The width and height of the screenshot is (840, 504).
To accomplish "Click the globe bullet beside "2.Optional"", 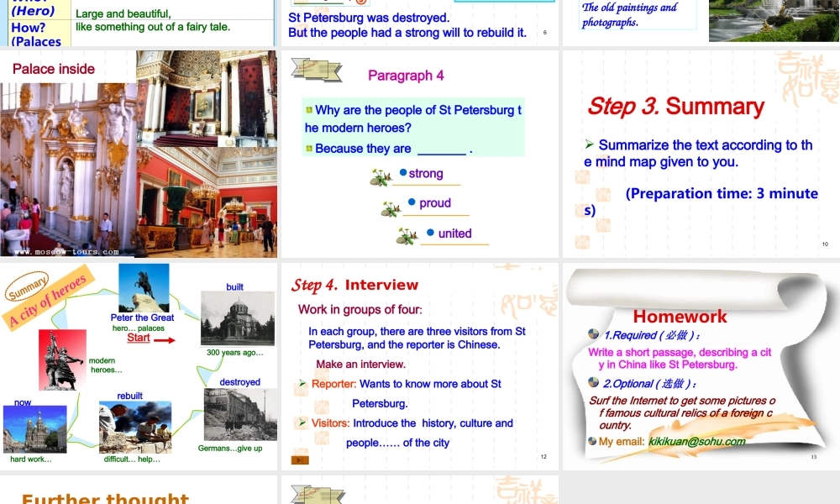I will [593, 382].
